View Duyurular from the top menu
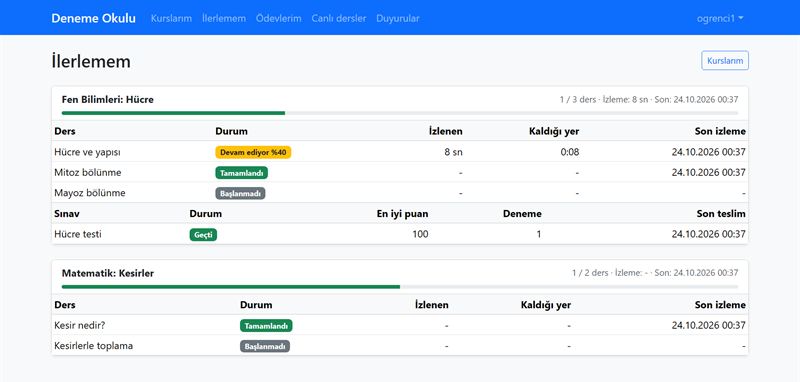This screenshot has width=800, height=382. [398, 18]
